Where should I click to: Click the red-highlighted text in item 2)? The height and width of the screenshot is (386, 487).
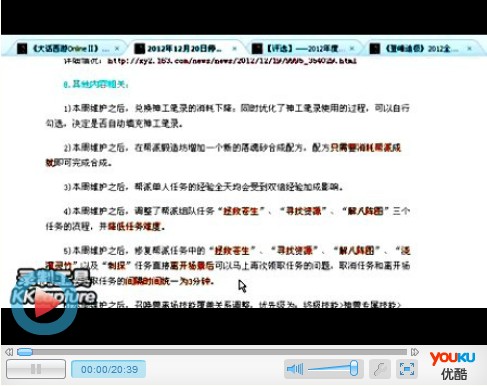pos(365,148)
